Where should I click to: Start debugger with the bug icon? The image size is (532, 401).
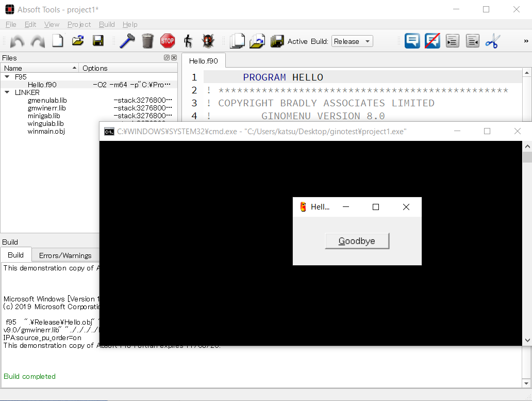[x=208, y=41]
